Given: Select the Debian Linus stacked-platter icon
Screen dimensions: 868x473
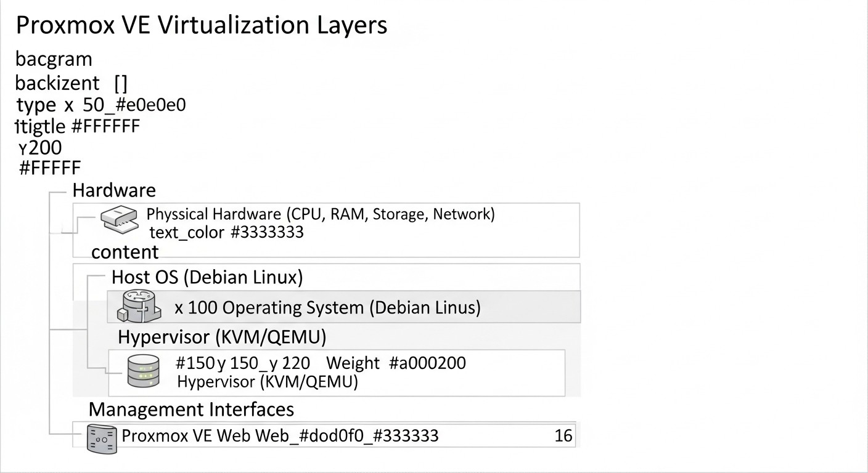Looking at the screenshot, I should pyautogui.click(x=138, y=307).
